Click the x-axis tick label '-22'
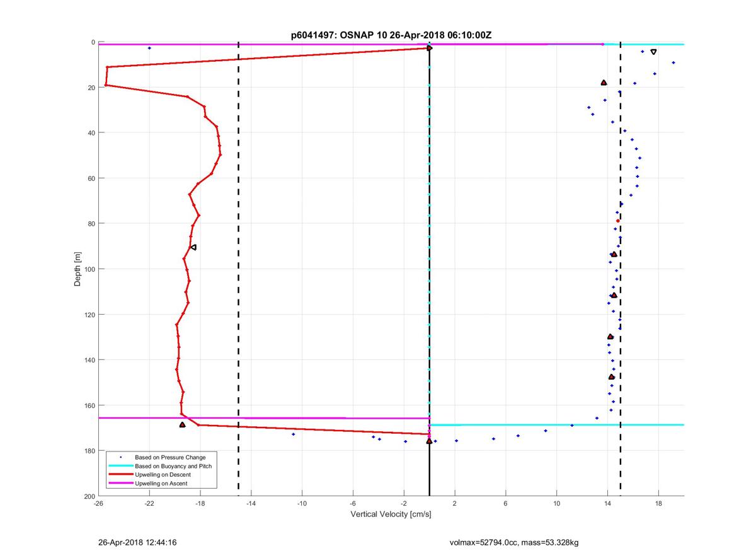The height and width of the screenshot is (558, 756). click(149, 503)
